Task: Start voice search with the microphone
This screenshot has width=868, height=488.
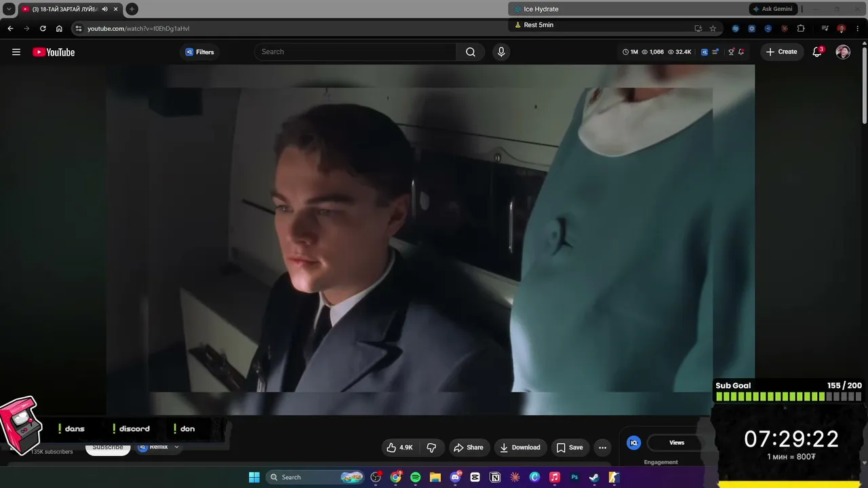Action: click(x=501, y=52)
